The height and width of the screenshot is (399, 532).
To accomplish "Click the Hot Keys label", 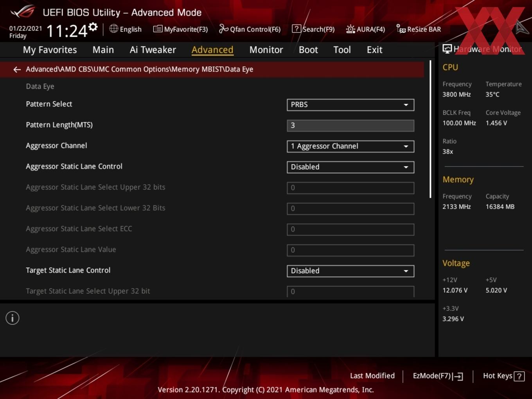I will [x=498, y=376].
